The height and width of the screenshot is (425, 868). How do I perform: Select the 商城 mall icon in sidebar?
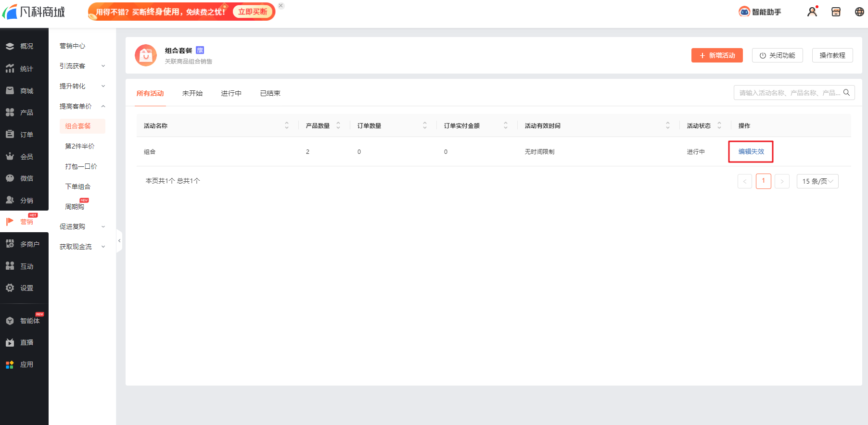click(10, 90)
